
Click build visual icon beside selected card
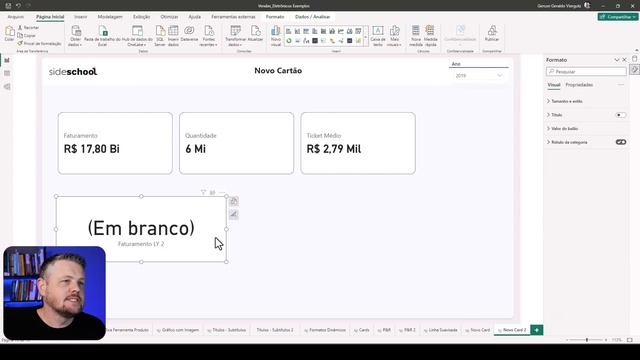click(233, 201)
